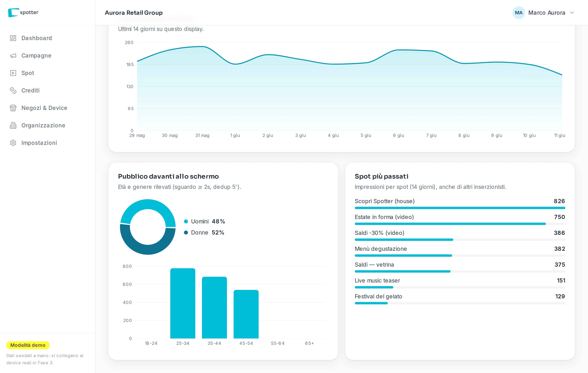
Task: Toggle the Uomini legend entry
Action: pos(204,221)
